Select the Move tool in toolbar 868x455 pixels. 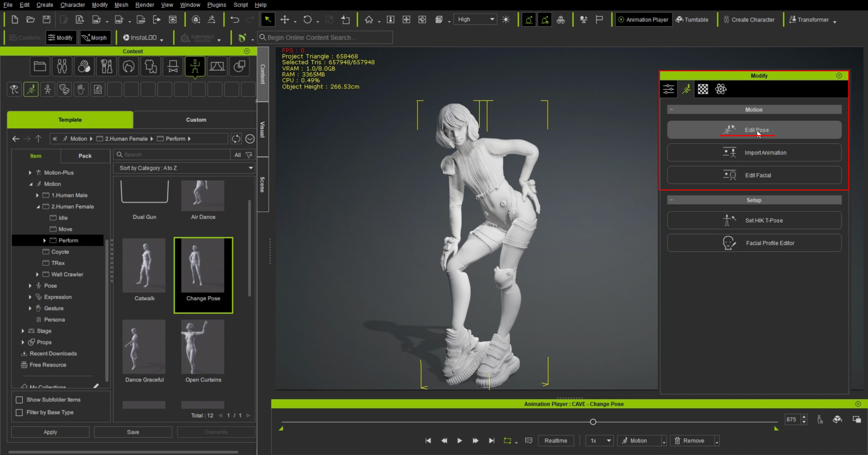point(284,20)
